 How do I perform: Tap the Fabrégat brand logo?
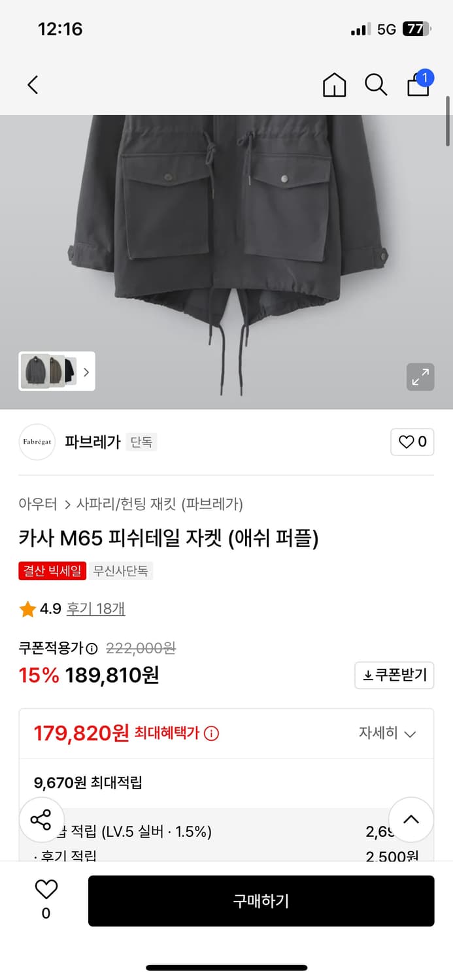tap(37, 442)
